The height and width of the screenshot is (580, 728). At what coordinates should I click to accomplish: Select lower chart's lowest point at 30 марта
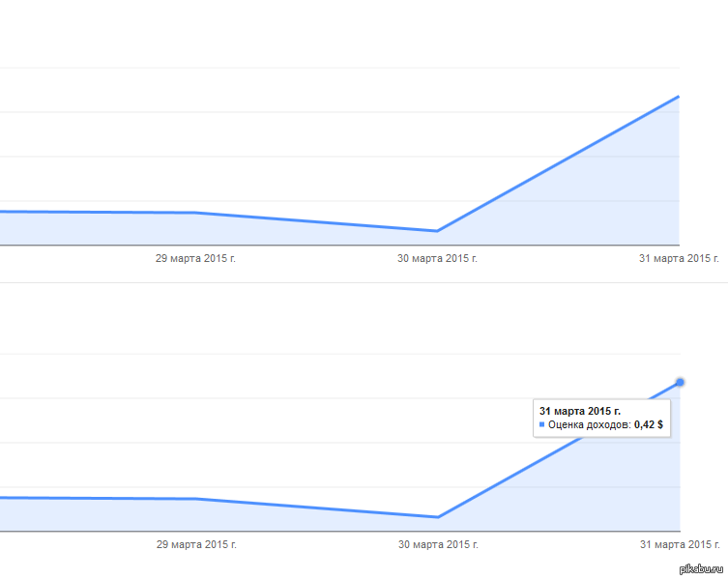click(438, 517)
